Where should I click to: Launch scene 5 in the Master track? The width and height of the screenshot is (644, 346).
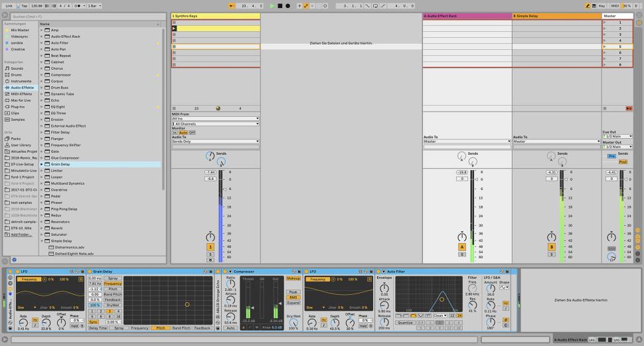605,46
